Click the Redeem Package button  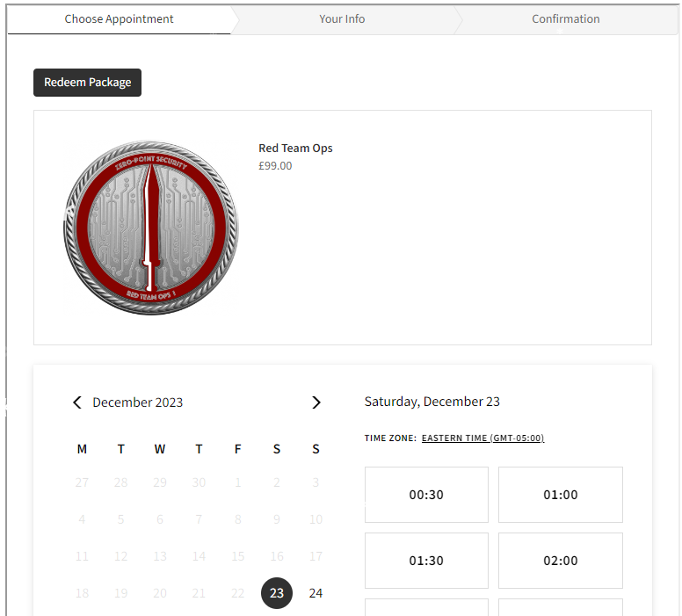pos(87,83)
